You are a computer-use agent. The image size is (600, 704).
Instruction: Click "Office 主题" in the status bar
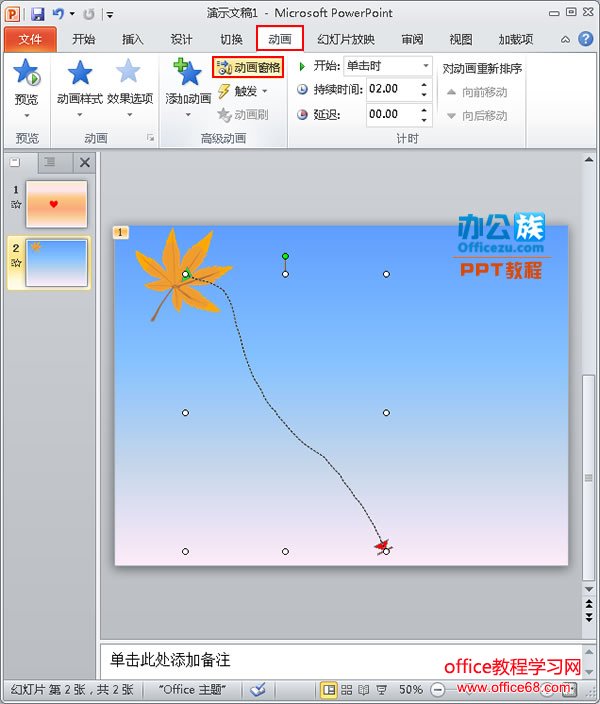pos(192,689)
